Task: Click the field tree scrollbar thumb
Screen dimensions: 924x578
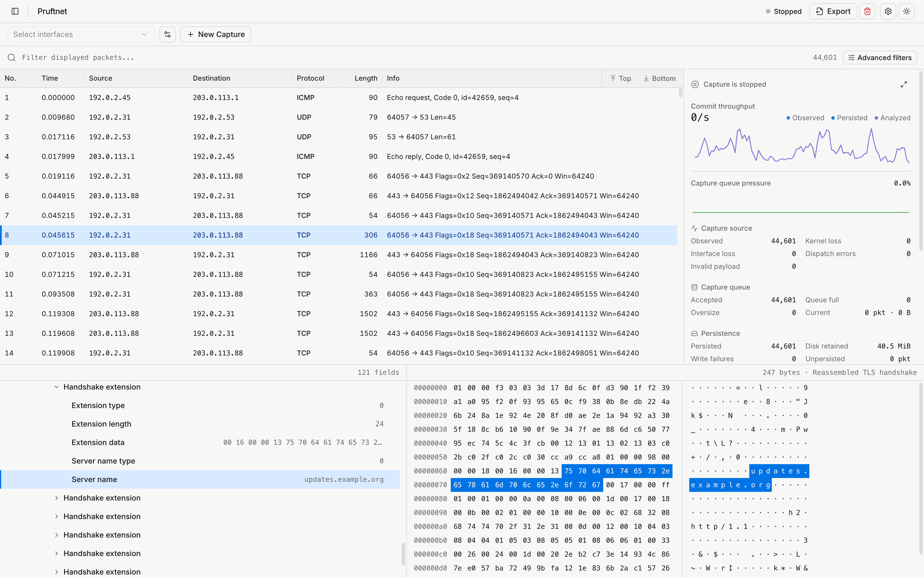Action: tap(403, 554)
